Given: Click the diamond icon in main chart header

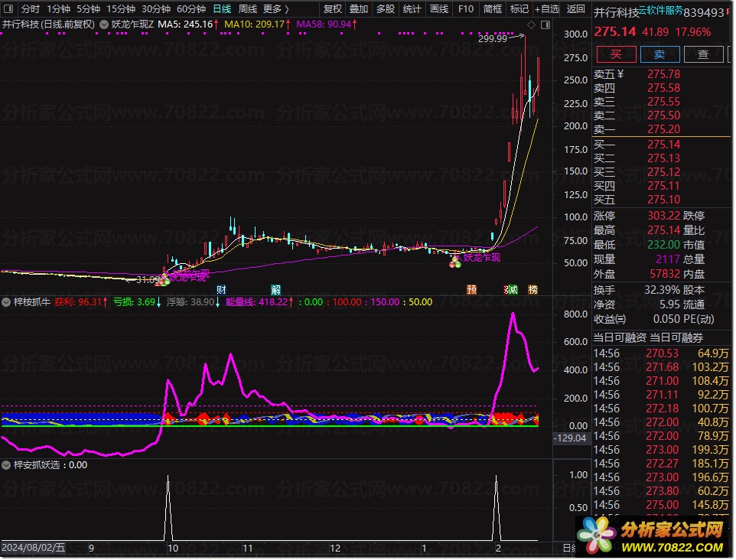Looking at the screenshot, I should tap(531, 24).
